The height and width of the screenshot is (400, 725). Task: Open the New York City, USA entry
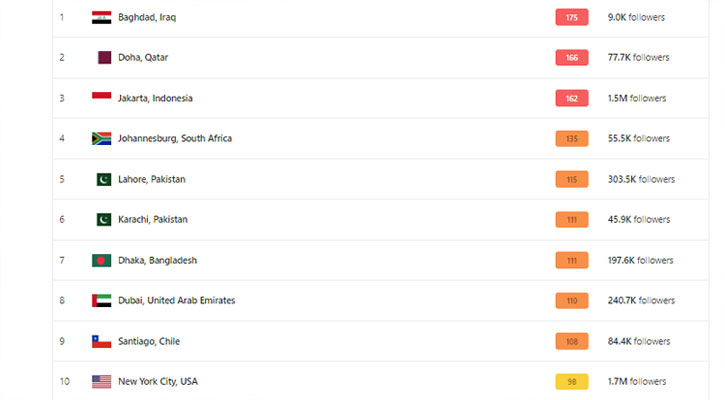(158, 381)
